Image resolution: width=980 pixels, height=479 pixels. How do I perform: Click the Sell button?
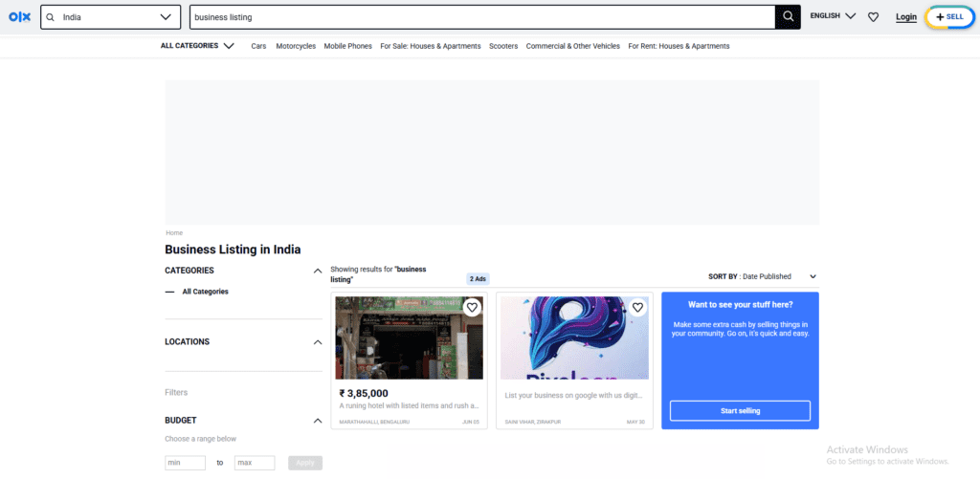click(949, 17)
